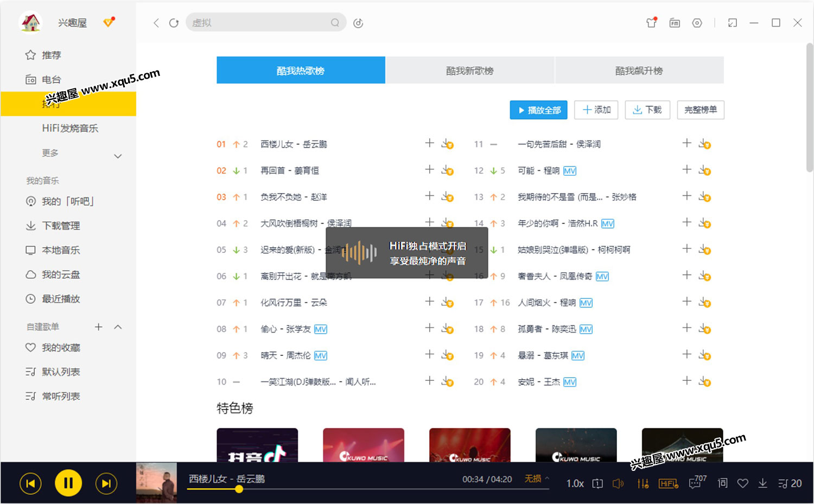814x504 pixels.
Task: Go back with the navigation arrow
Action: [x=156, y=23]
